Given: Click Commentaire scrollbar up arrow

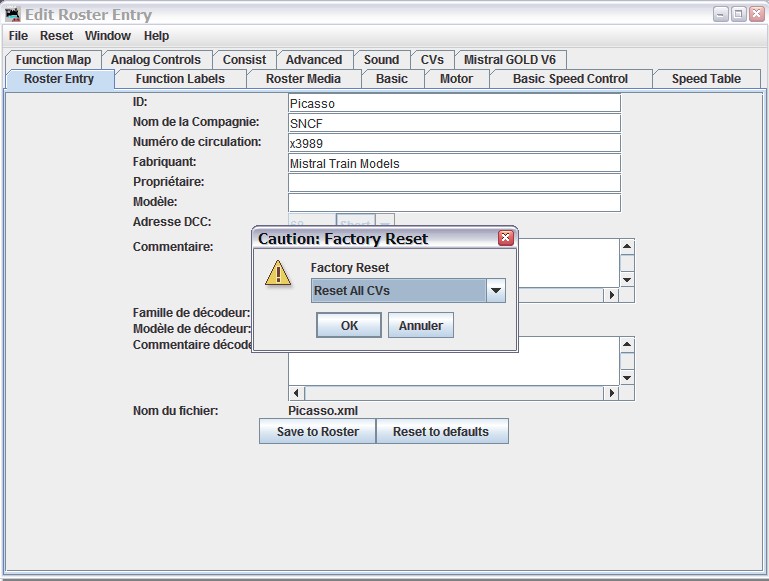Looking at the screenshot, I should point(627,246).
